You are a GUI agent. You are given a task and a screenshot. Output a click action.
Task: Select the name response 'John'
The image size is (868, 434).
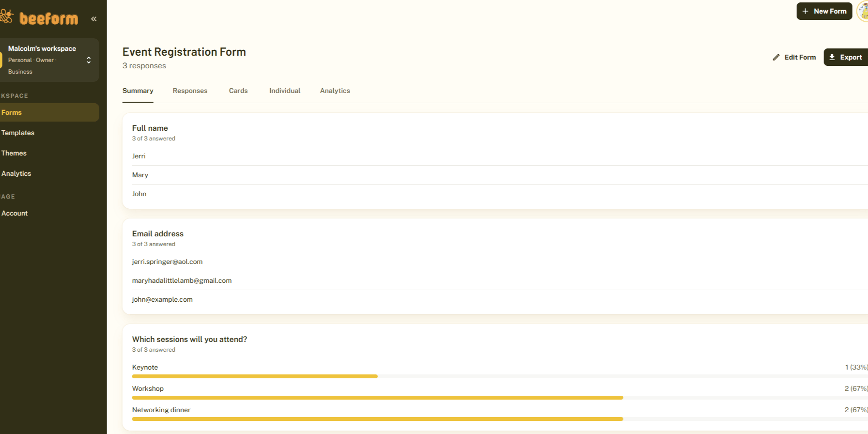click(139, 194)
